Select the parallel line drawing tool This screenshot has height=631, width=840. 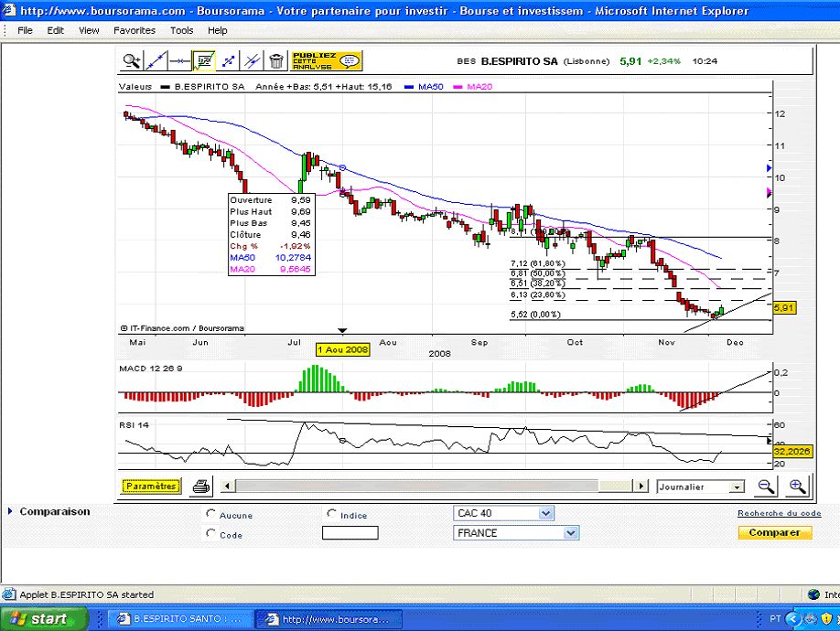tap(253, 61)
